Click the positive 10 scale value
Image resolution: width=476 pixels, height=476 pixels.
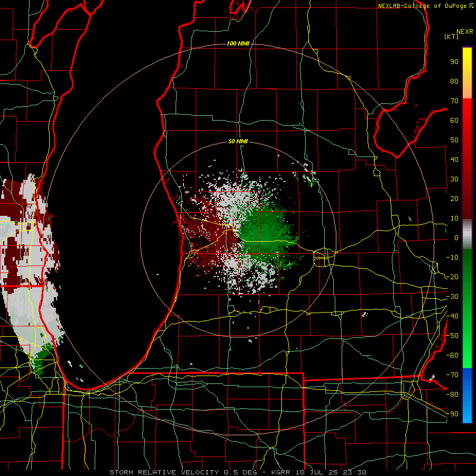tap(454, 218)
